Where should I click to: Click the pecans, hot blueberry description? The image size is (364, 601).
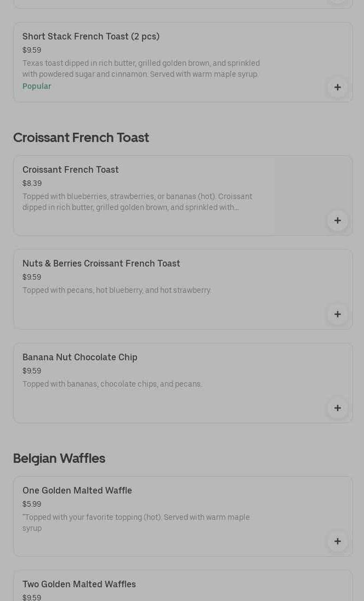click(117, 290)
